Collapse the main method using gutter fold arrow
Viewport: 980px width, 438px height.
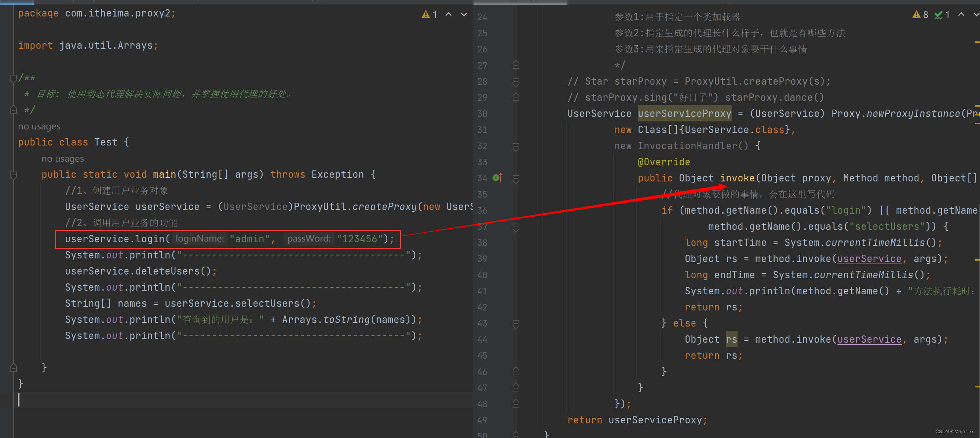13,175
